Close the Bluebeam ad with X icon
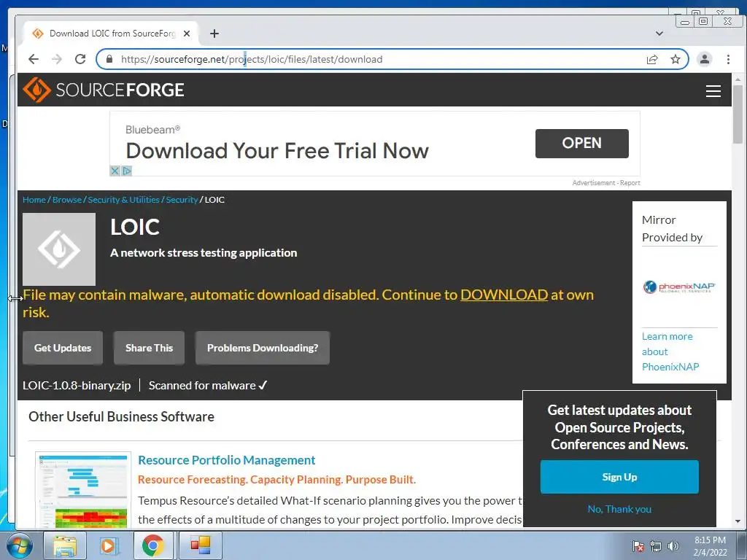Image resolution: width=747 pixels, height=560 pixels. [x=115, y=171]
